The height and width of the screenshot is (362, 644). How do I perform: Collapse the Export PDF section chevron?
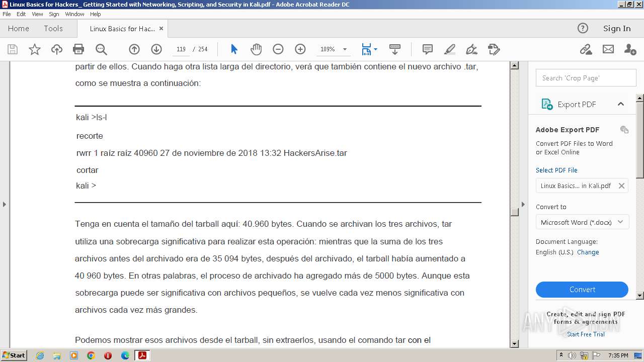[x=621, y=104]
